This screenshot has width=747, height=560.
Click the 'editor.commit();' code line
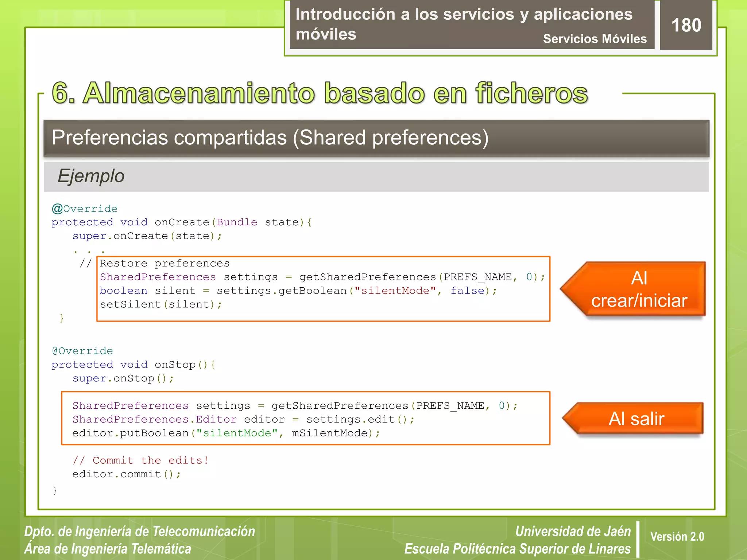click(x=127, y=474)
